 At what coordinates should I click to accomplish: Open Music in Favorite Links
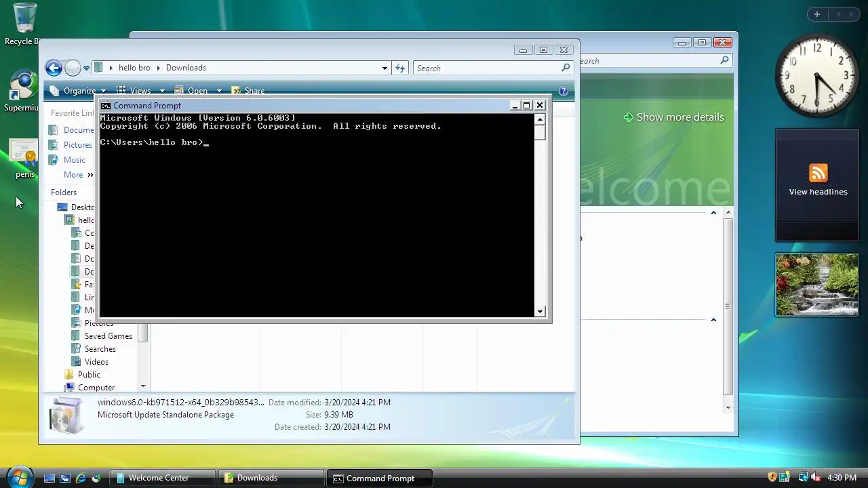67,160
